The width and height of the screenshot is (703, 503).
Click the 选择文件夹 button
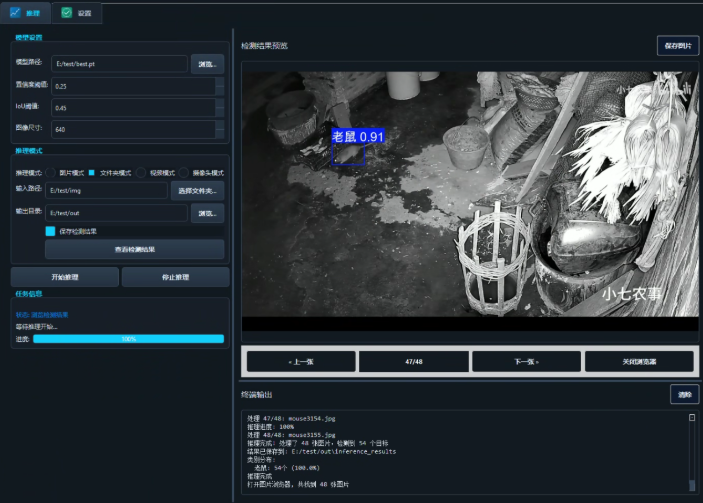(197, 191)
